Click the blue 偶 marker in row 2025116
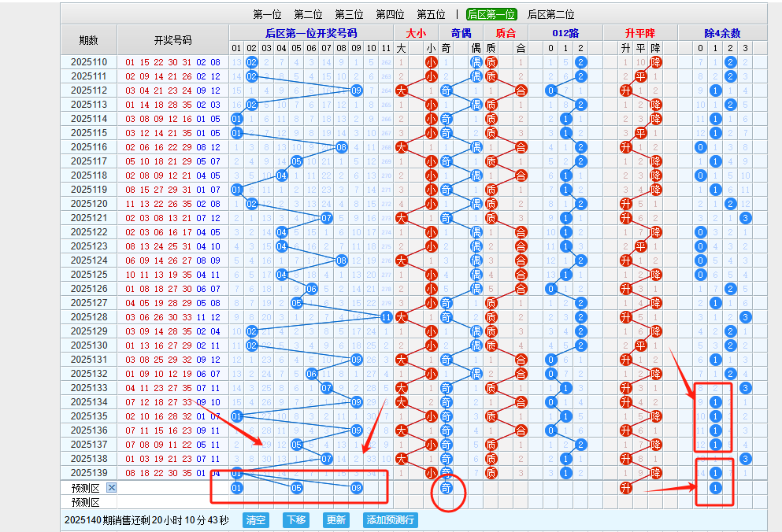Image resolution: width=782 pixels, height=532 pixels. [476, 147]
